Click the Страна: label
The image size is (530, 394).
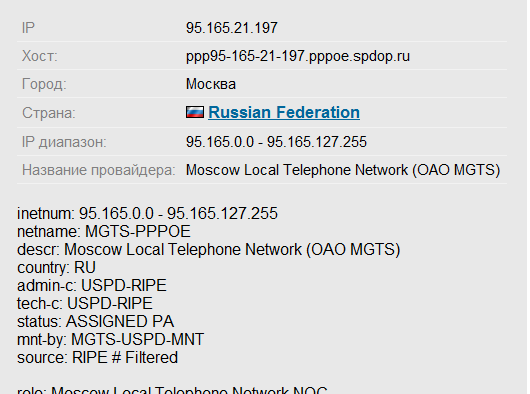[x=49, y=113]
